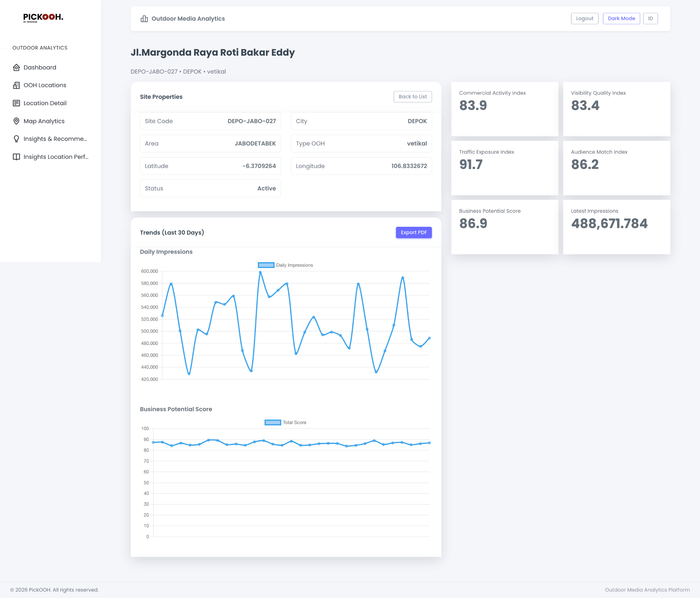The height and width of the screenshot is (598, 700).
Task: Click the Logout button
Action: click(x=584, y=18)
